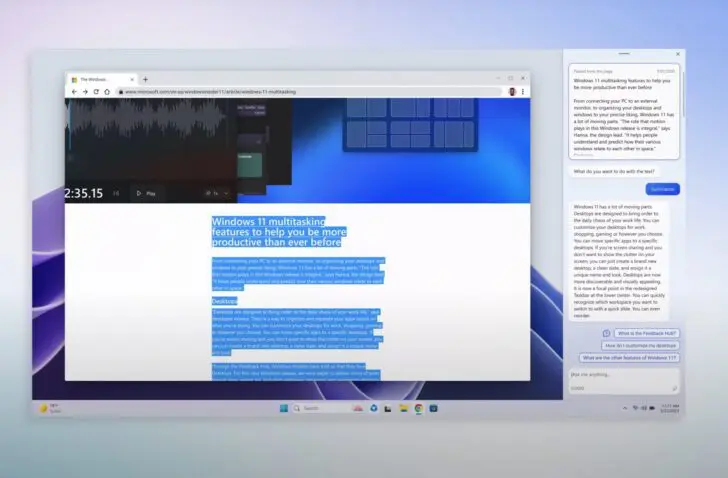Click the battery icon in system tray
728x478 pixels.
(x=652, y=408)
